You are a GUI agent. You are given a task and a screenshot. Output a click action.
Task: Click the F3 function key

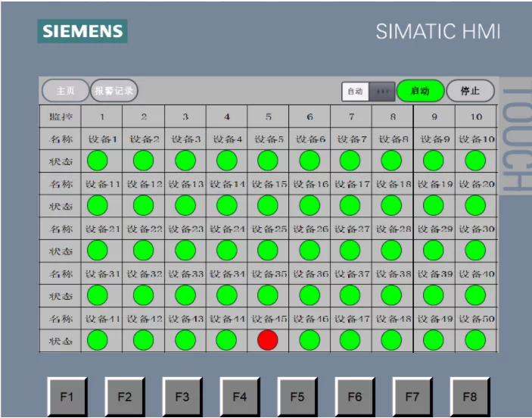[x=182, y=397]
